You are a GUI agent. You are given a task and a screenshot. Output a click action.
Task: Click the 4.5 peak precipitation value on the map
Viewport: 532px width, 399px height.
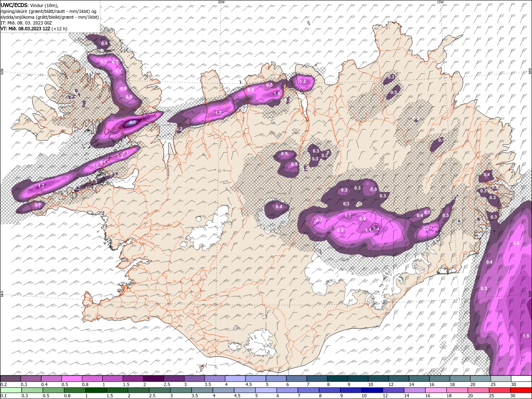(x=133, y=123)
